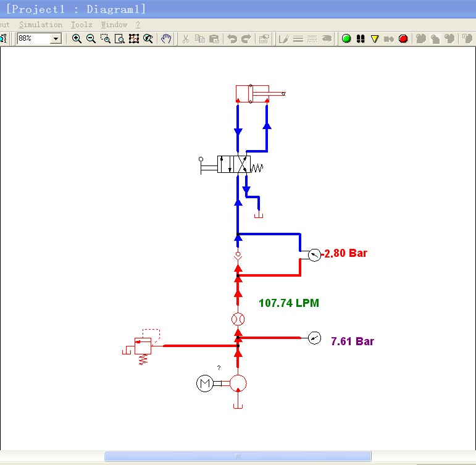Click the tank symbol below the pump

pos(238,406)
